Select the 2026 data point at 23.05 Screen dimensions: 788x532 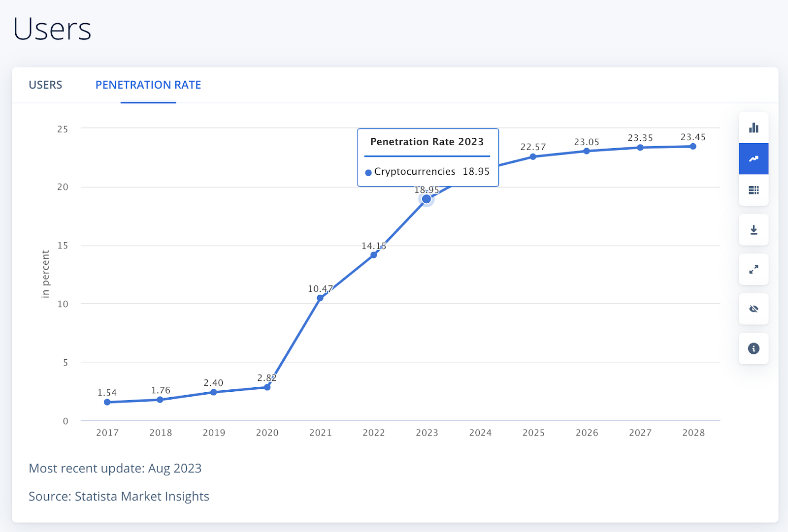(x=587, y=151)
